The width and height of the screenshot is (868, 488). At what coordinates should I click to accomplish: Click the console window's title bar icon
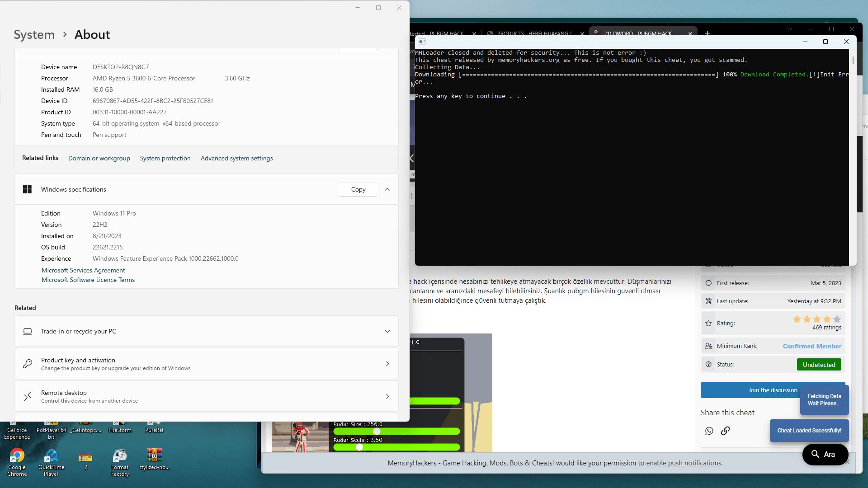point(422,42)
